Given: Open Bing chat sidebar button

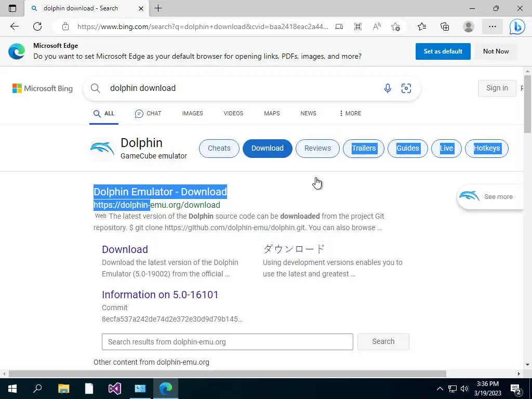Looking at the screenshot, I should tap(517, 26).
